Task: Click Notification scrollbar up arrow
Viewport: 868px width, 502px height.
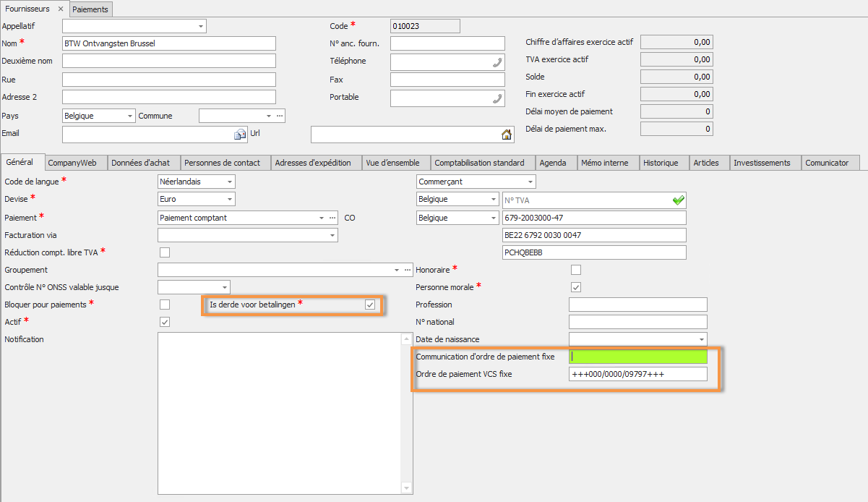Action: point(406,339)
